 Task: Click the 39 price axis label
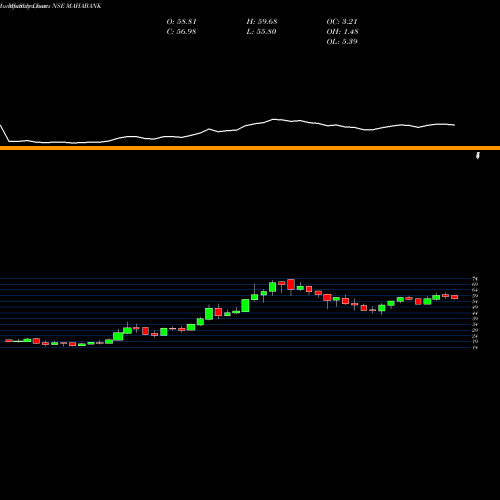point(475,319)
